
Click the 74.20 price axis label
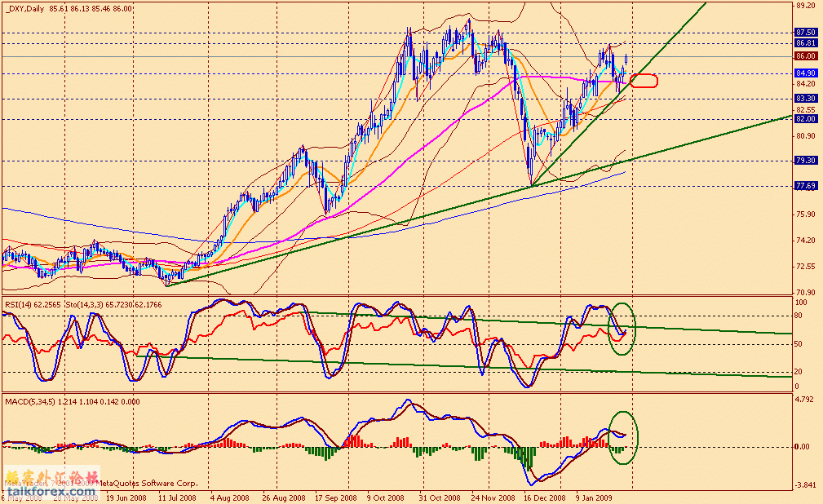[x=805, y=241]
